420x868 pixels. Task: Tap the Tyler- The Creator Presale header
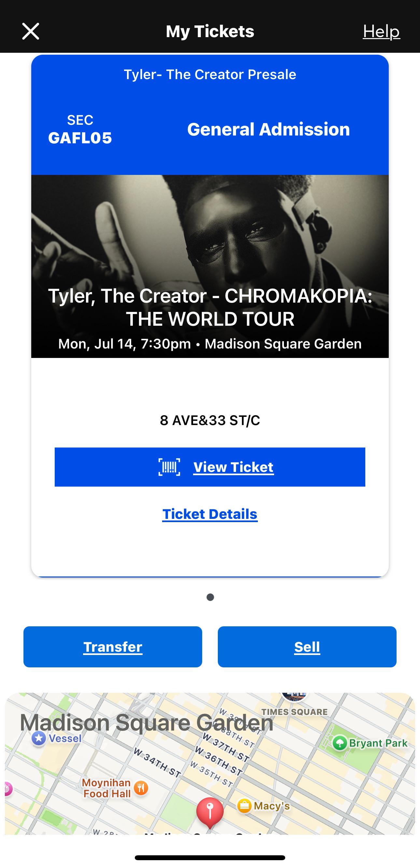tap(210, 74)
